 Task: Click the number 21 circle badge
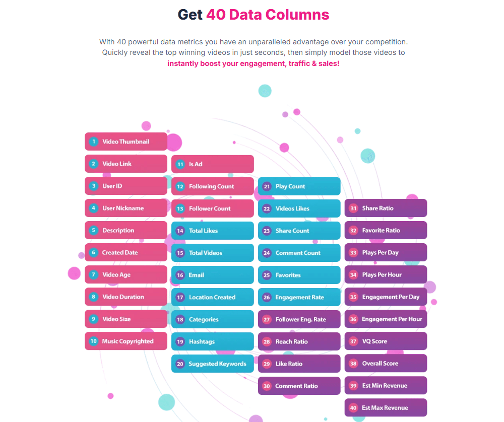267,186
